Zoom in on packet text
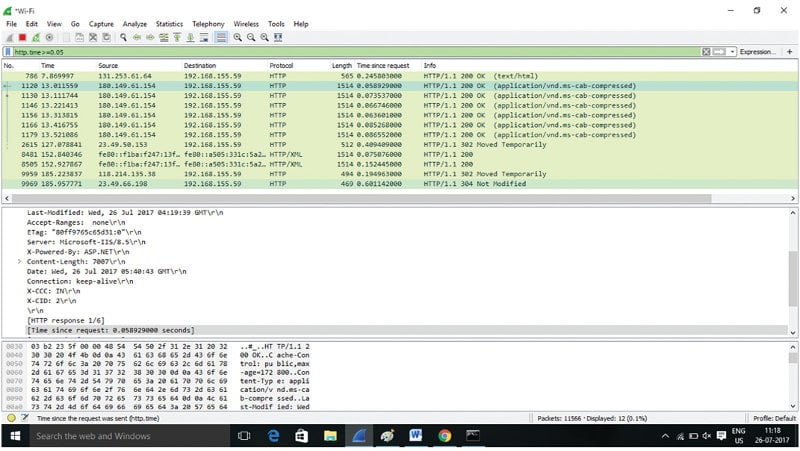The image size is (800, 451). pos(238,37)
